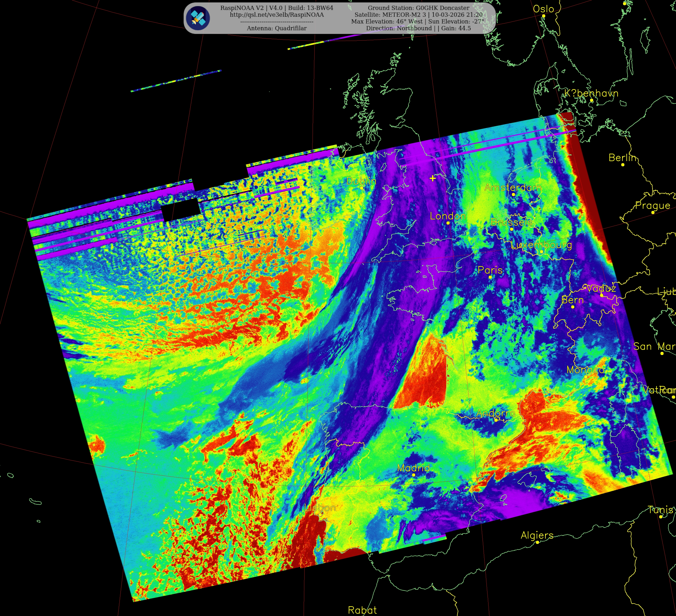
Task: Click the London city dot marker
Action: pyautogui.click(x=448, y=223)
